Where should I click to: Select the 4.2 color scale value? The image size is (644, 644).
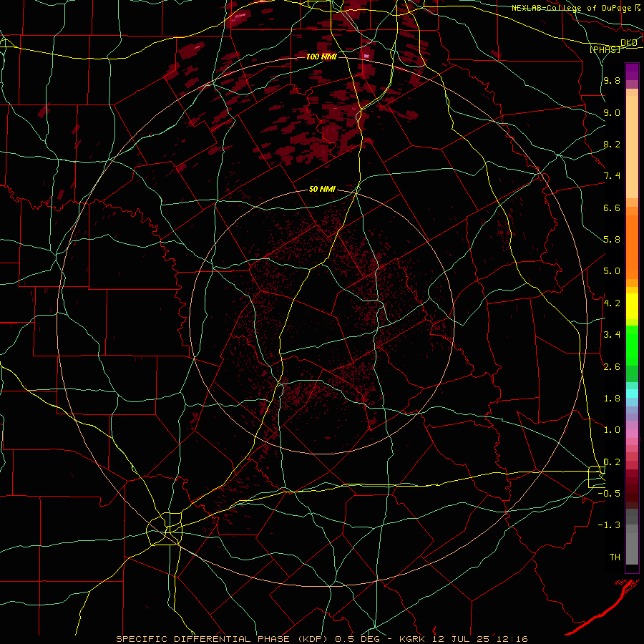(x=612, y=303)
